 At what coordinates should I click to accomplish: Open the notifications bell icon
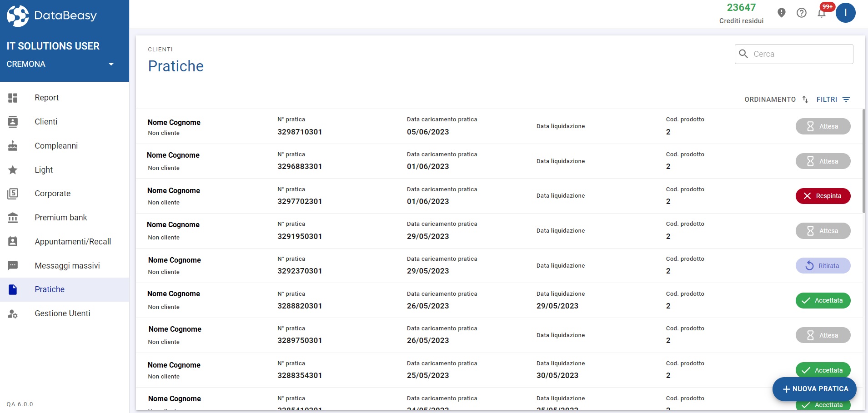click(821, 13)
